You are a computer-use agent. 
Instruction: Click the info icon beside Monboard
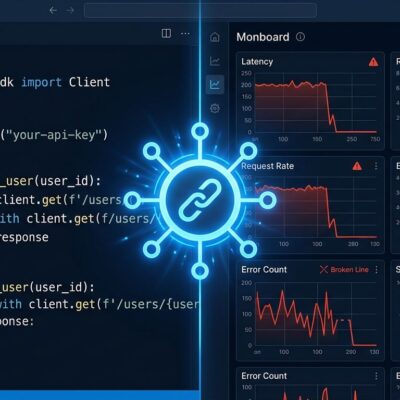pos(300,37)
